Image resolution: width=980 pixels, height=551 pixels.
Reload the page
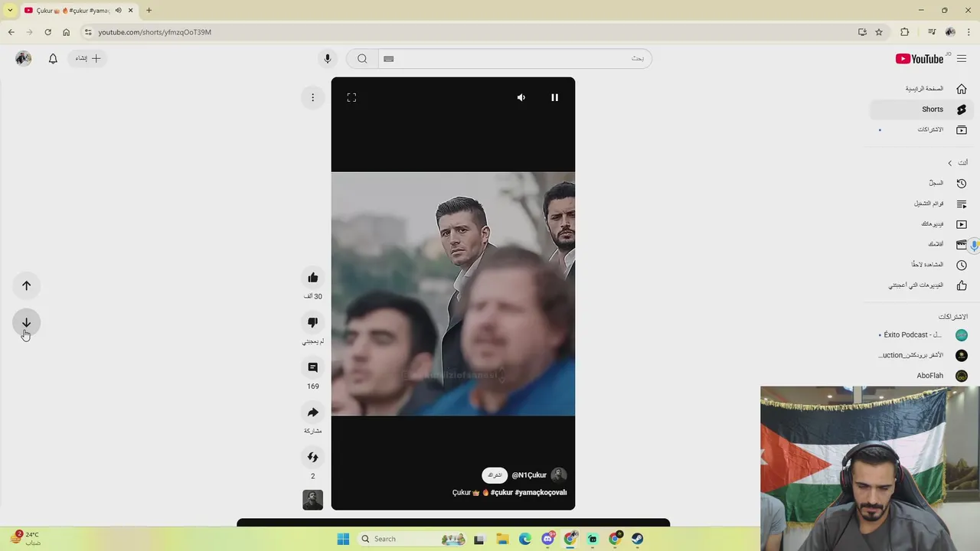pyautogui.click(x=47, y=32)
